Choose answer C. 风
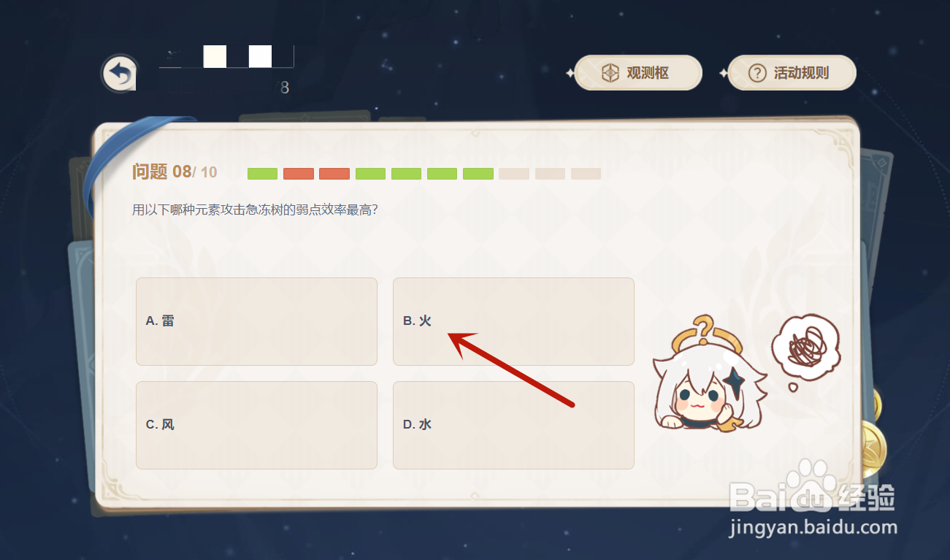 point(256,425)
